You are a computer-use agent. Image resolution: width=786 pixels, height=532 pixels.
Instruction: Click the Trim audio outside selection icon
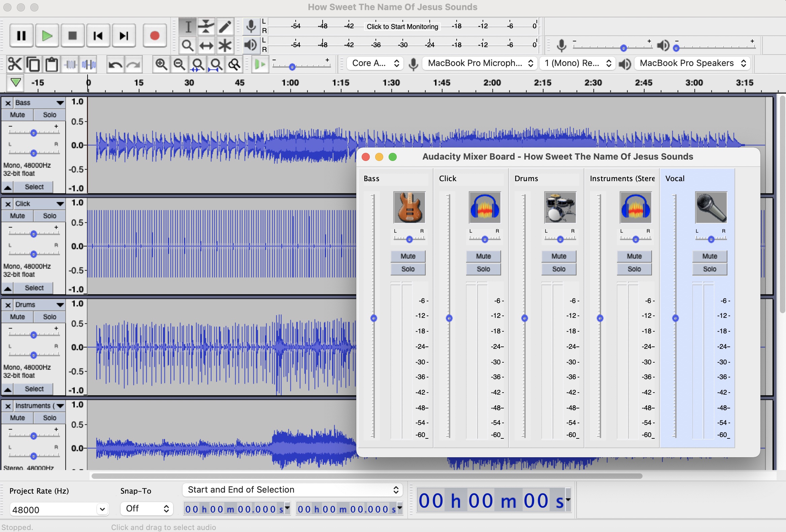(x=70, y=64)
